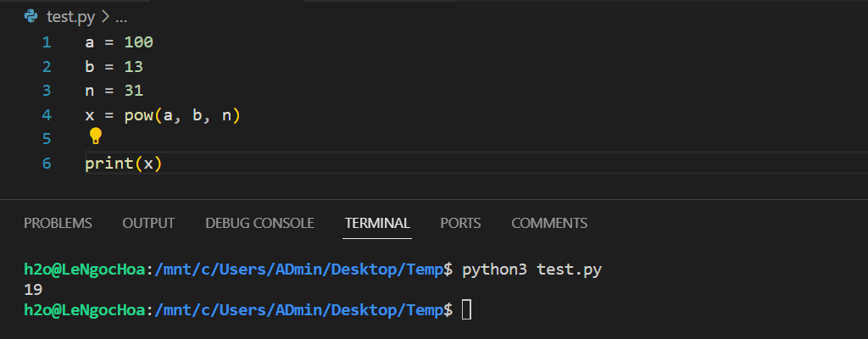The image size is (868, 339).
Task: Click the value 100 on line 1
Action: pyautogui.click(x=138, y=42)
